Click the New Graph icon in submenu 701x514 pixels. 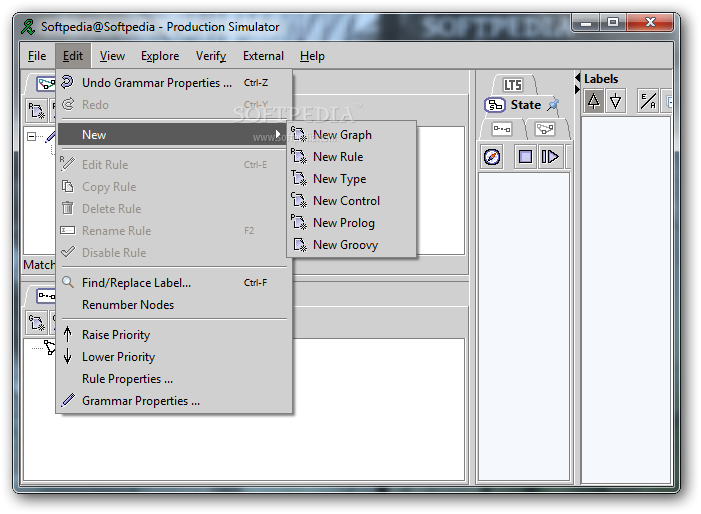pyautogui.click(x=299, y=135)
